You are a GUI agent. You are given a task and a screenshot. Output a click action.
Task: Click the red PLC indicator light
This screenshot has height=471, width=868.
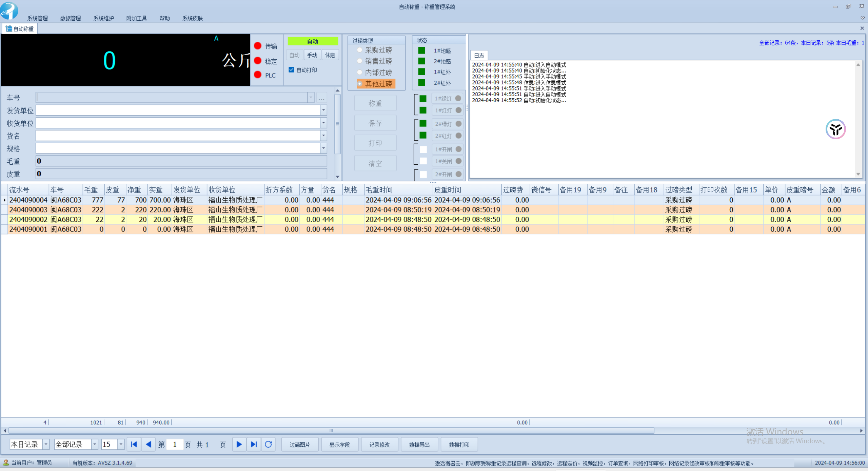pyautogui.click(x=258, y=75)
